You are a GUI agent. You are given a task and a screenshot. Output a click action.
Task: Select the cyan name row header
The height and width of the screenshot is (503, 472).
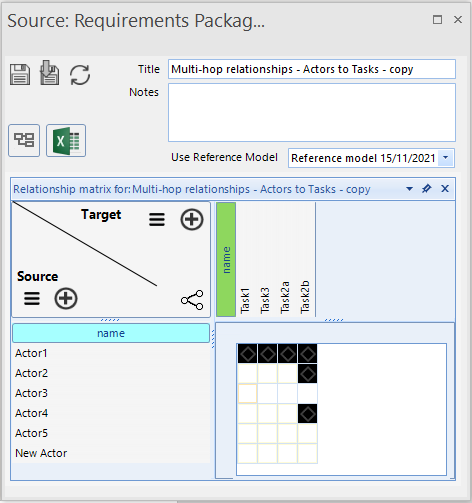pyautogui.click(x=111, y=333)
